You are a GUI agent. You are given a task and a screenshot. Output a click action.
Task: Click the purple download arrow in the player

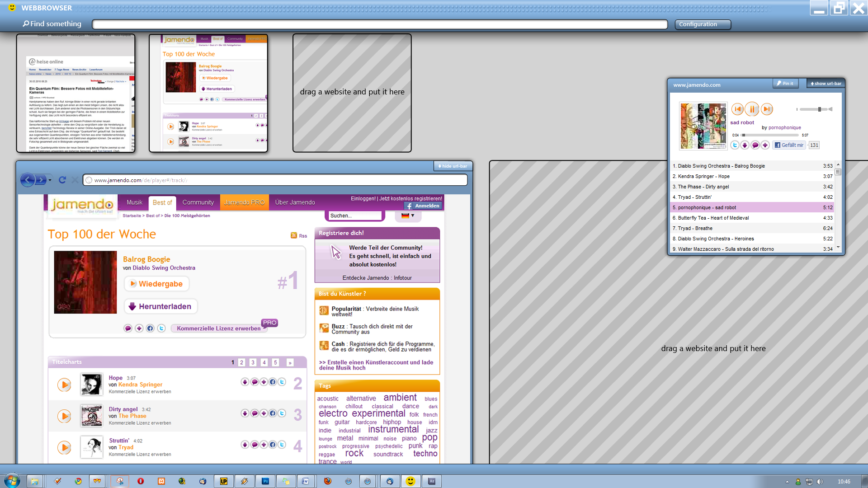[745, 145]
